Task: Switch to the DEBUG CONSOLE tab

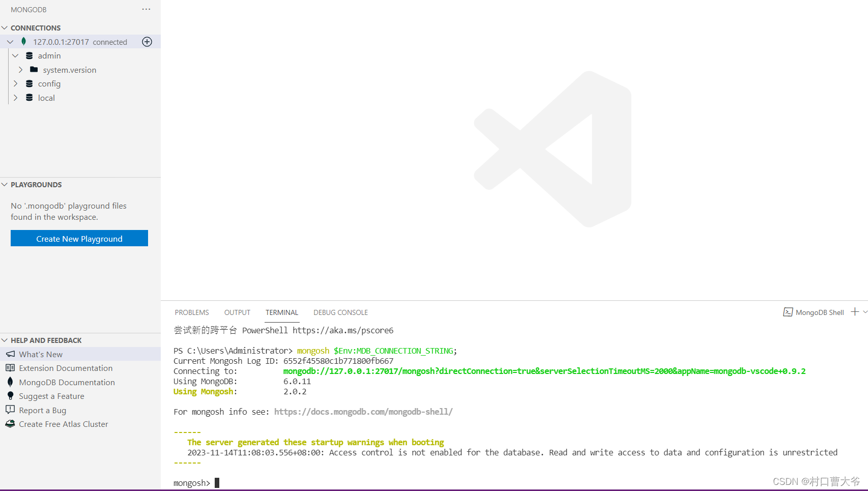Action: point(340,312)
